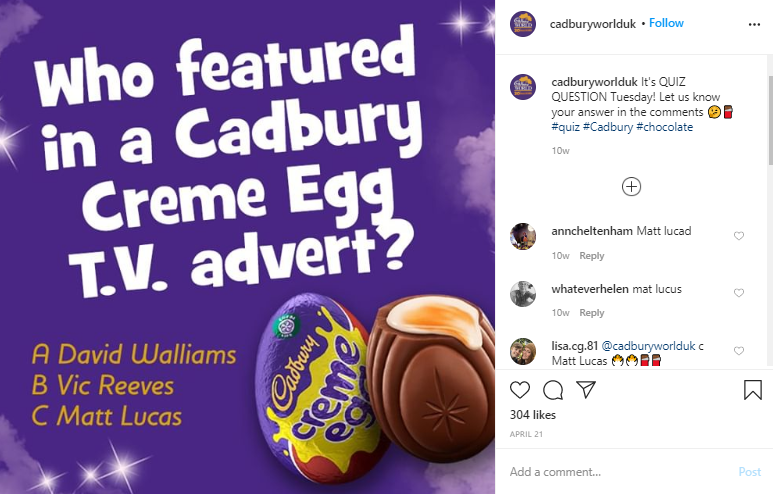The width and height of the screenshot is (773, 494).
Task: Open the #Cadbury hashtag link
Action: click(x=607, y=127)
